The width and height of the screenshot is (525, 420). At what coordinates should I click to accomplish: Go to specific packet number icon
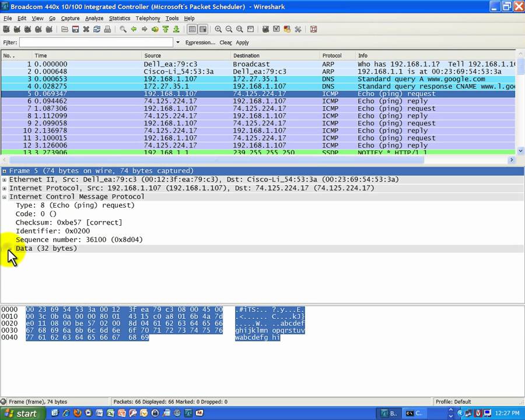[x=155, y=30]
